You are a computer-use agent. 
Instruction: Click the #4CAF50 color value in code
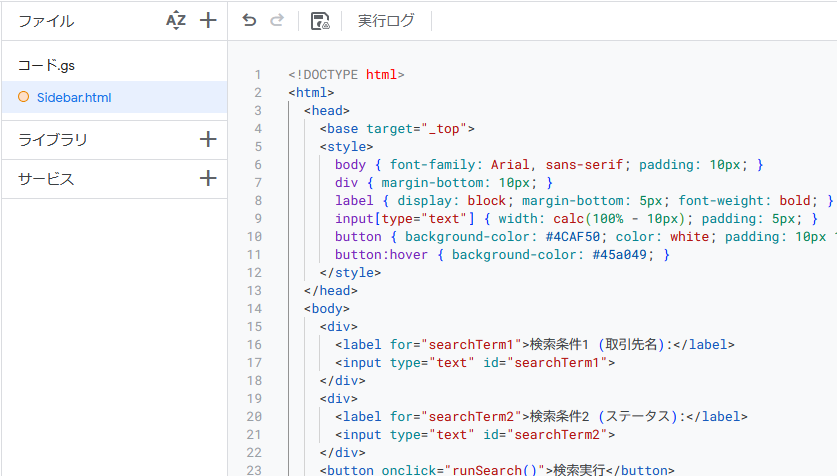click(573, 236)
